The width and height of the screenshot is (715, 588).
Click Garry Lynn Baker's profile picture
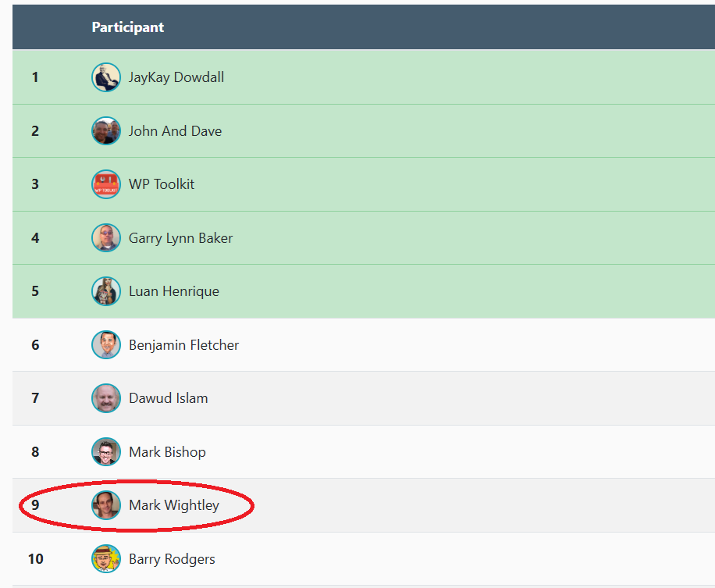(106, 238)
